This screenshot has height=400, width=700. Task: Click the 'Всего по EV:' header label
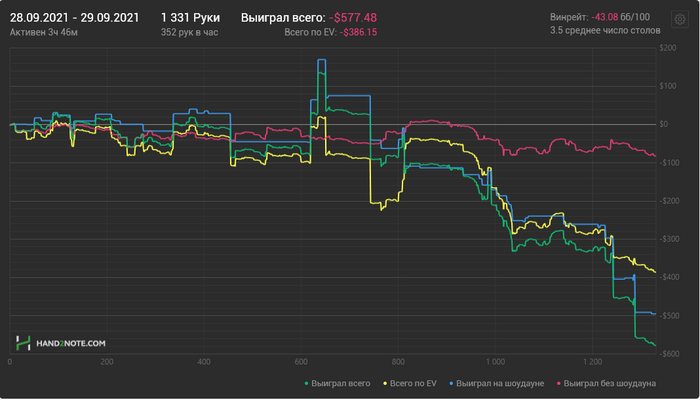[x=310, y=33]
